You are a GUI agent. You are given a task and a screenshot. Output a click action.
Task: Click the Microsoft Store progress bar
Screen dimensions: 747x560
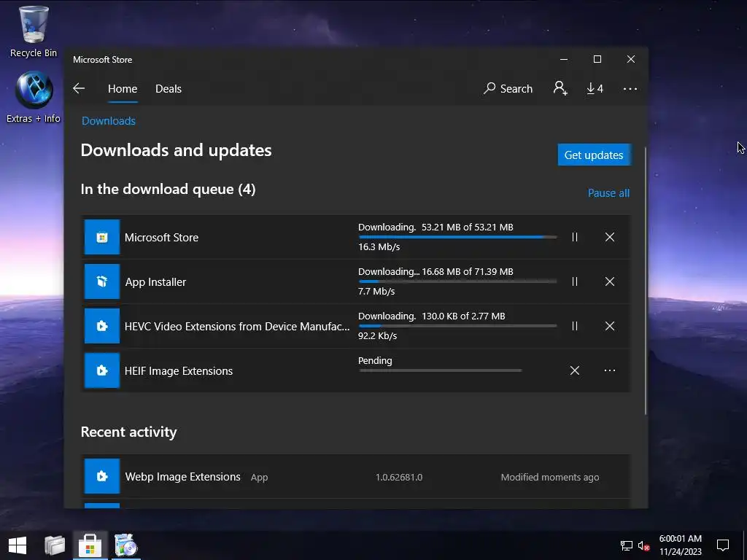tap(457, 237)
